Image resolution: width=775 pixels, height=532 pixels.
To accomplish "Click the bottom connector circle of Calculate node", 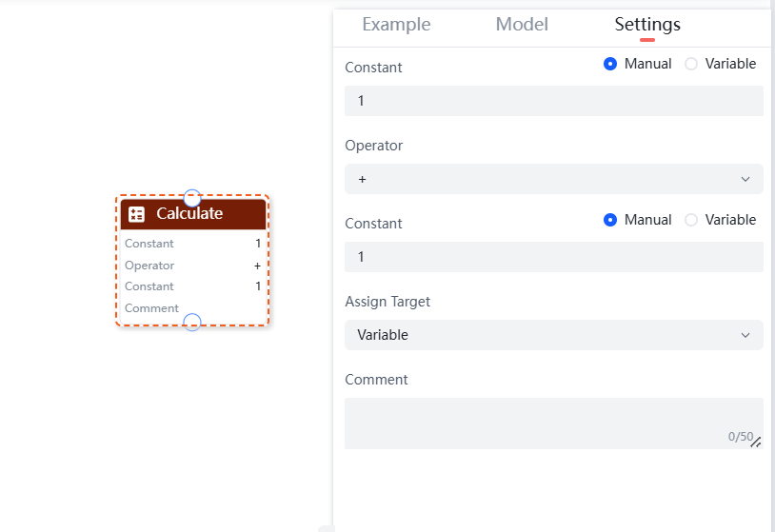I will point(192,322).
